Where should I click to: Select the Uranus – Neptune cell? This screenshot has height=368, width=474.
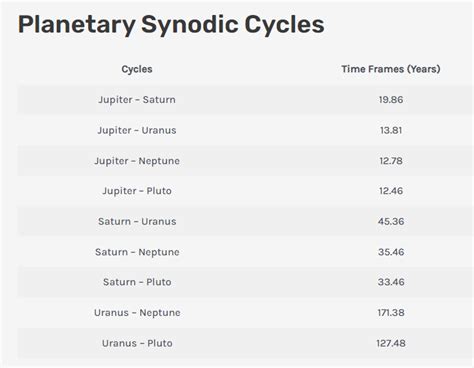pos(137,313)
